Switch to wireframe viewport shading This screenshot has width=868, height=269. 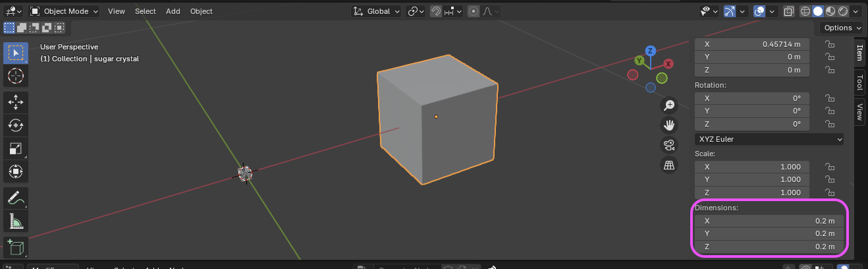(805, 11)
